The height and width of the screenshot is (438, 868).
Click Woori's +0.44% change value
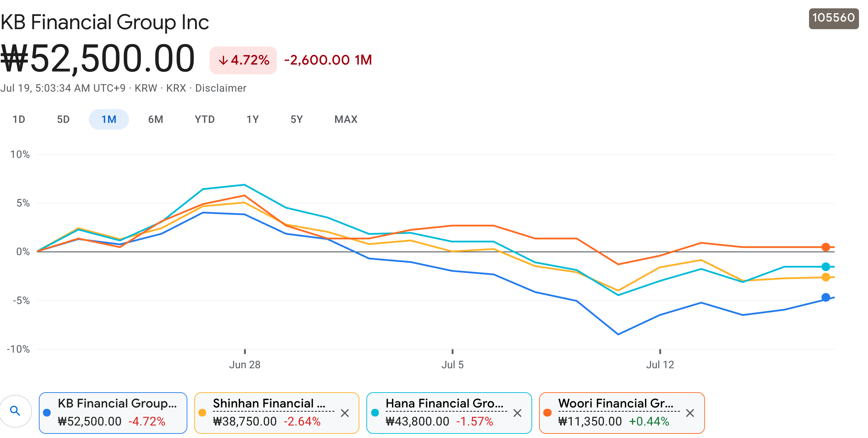pyautogui.click(x=649, y=422)
